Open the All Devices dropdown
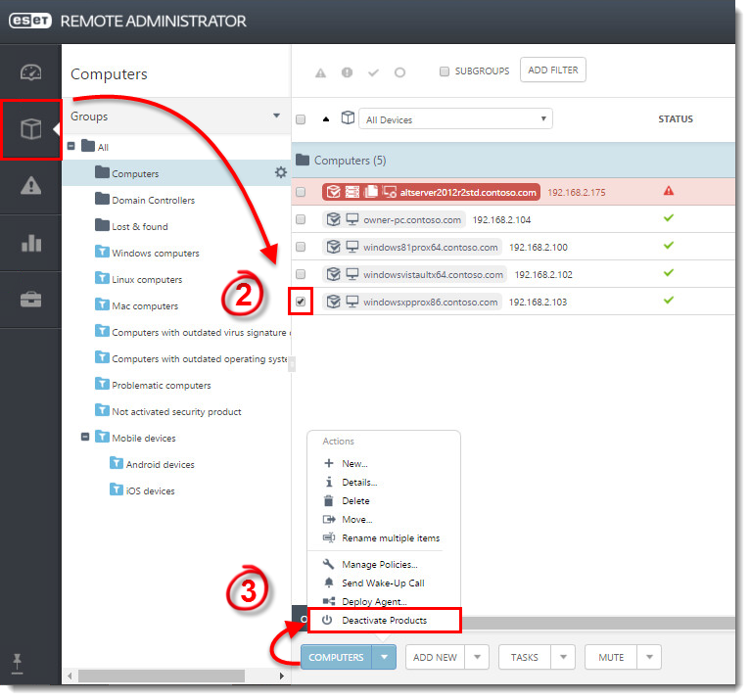The height and width of the screenshot is (700, 750). pyautogui.click(x=455, y=118)
